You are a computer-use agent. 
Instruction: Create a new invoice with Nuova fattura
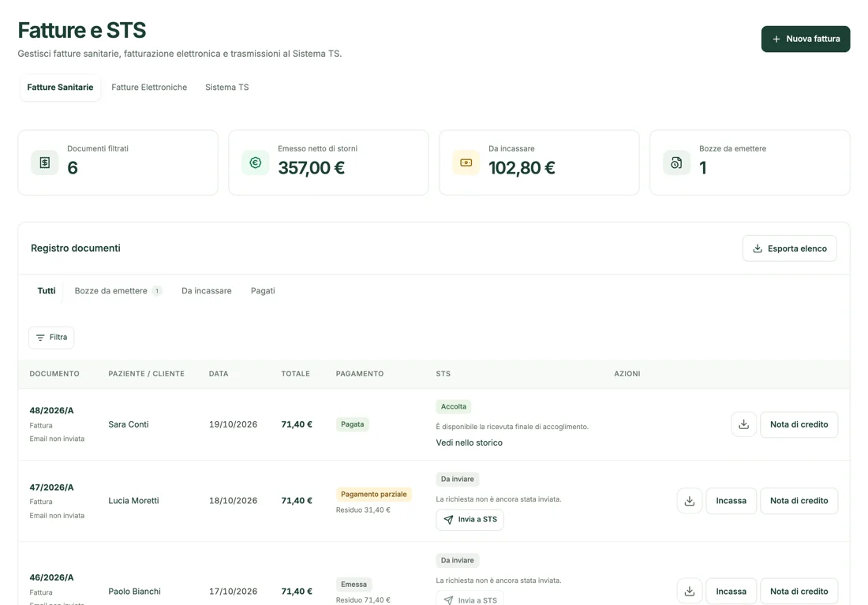click(806, 39)
